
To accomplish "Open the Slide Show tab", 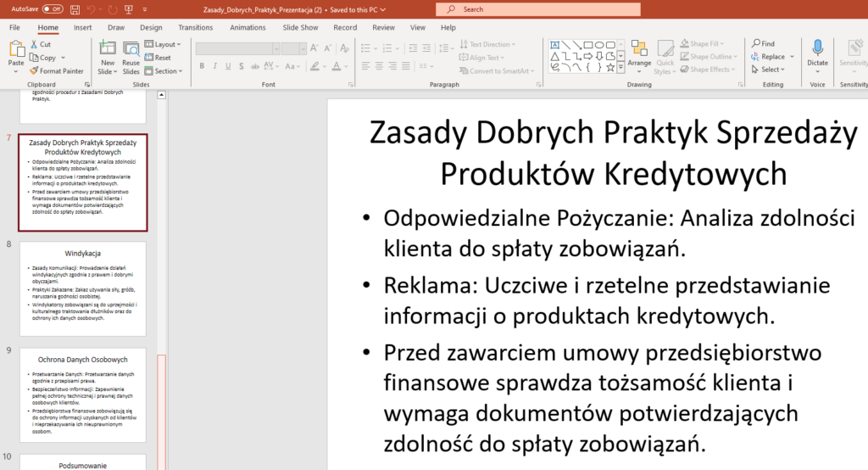I will pyautogui.click(x=300, y=27).
